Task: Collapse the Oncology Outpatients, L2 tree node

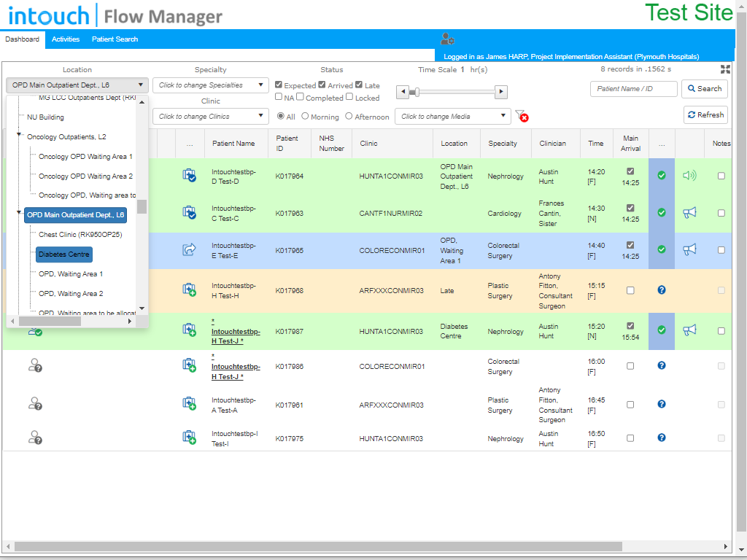Action: (18, 135)
